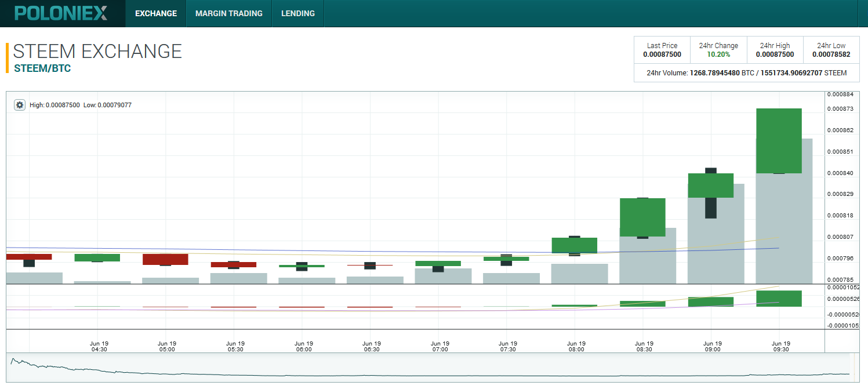Click the Jun 19 09:30 time label
868x389 pixels.
(780, 347)
